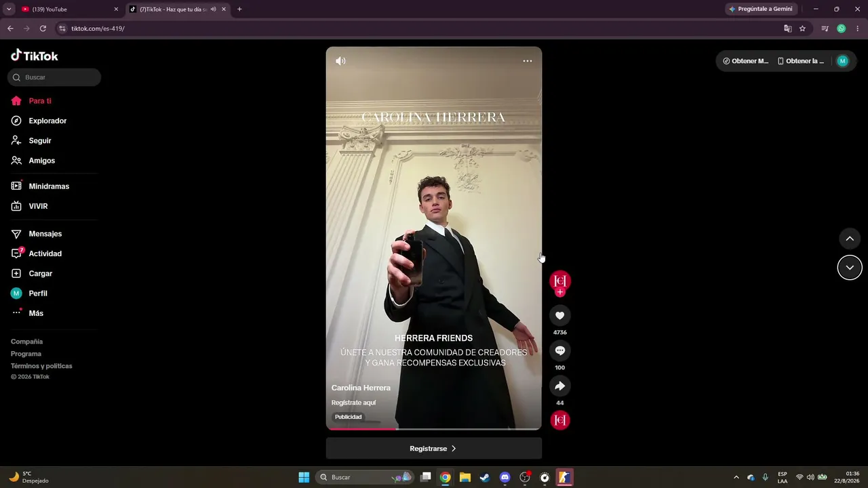Open the tab search dropdown arrow
This screenshot has height=488, width=868.
pos(9,9)
